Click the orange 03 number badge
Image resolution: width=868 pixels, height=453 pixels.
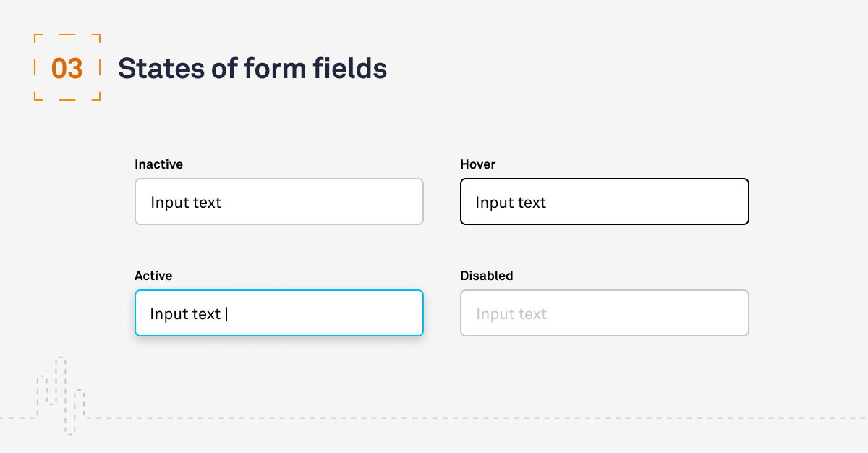point(67,69)
